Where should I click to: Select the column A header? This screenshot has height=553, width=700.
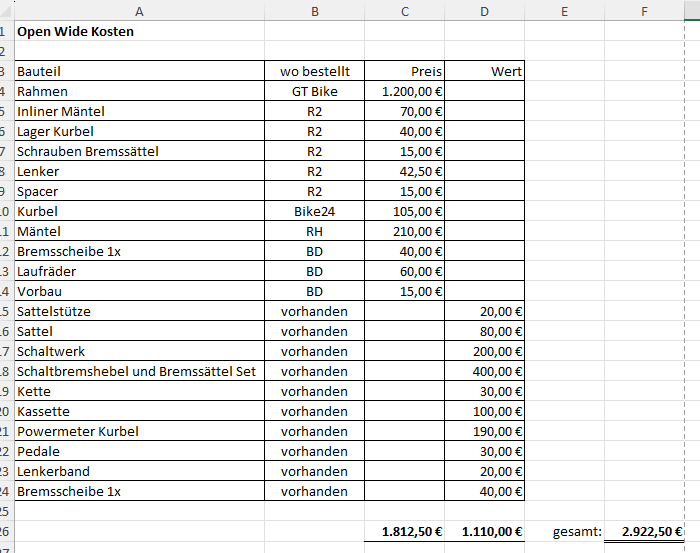[x=138, y=11]
